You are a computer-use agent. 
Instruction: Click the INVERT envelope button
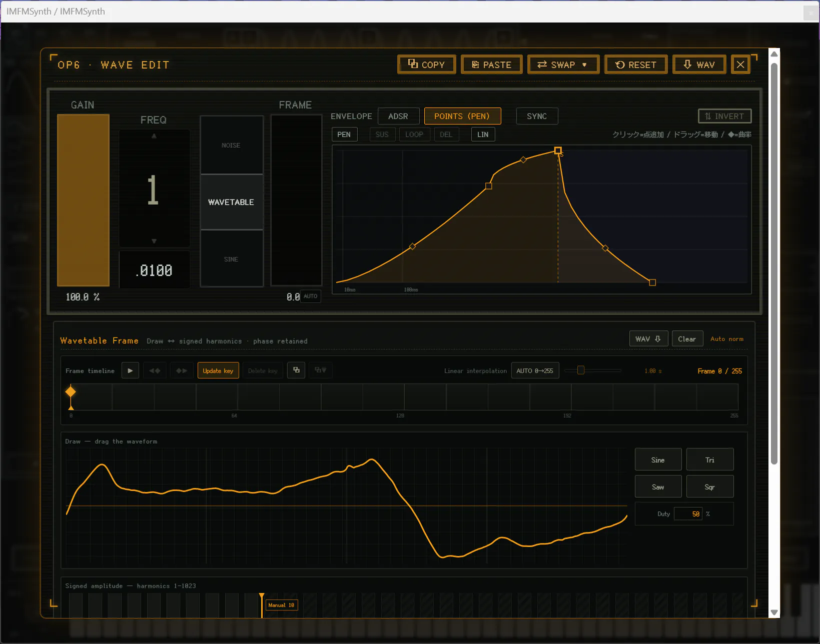(724, 116)
